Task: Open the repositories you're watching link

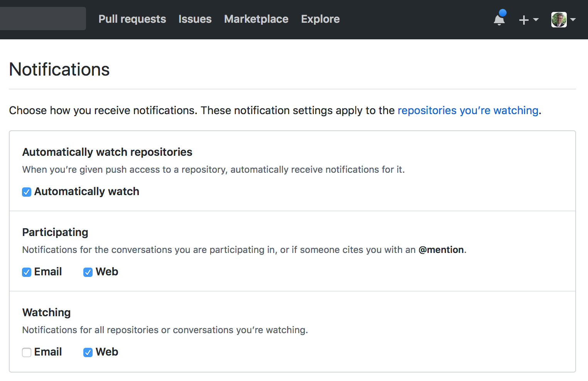Action: pyautogui.click(x=468, y=111)
